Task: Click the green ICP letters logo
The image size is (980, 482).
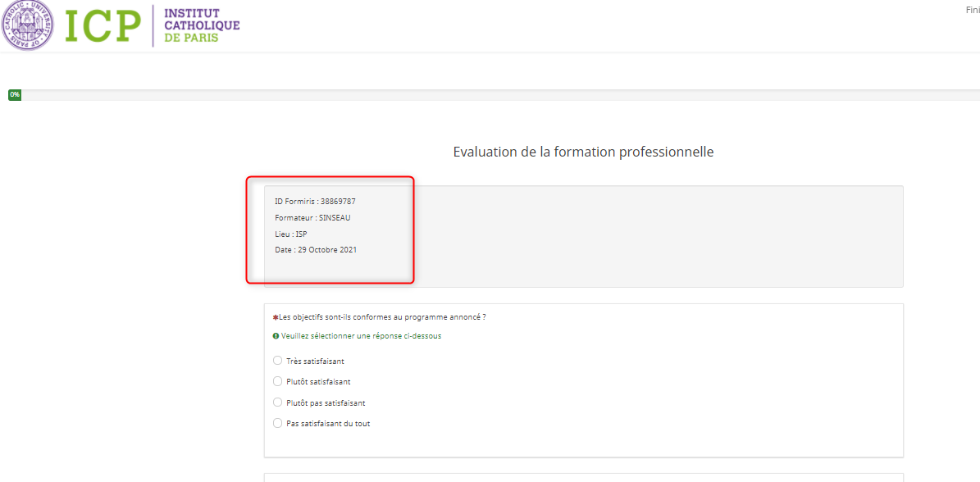Action: [x=103, y=26]
